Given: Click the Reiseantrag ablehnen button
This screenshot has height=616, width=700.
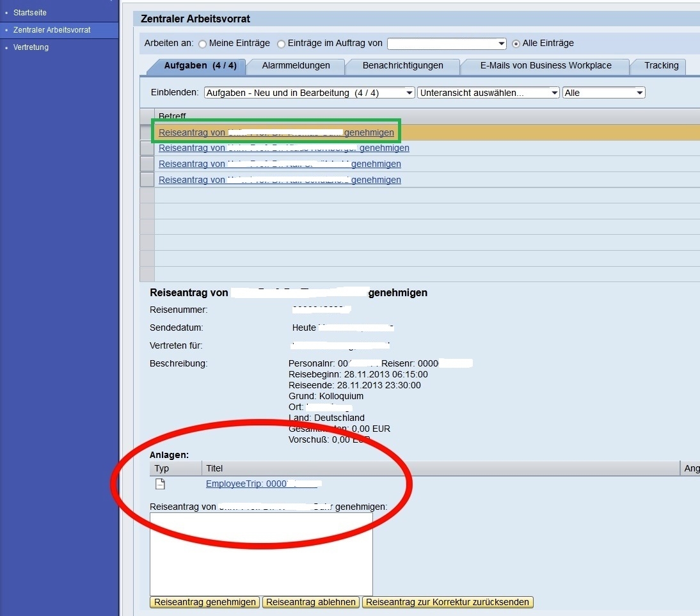Looking at the screenshot, I should [311, 602].
